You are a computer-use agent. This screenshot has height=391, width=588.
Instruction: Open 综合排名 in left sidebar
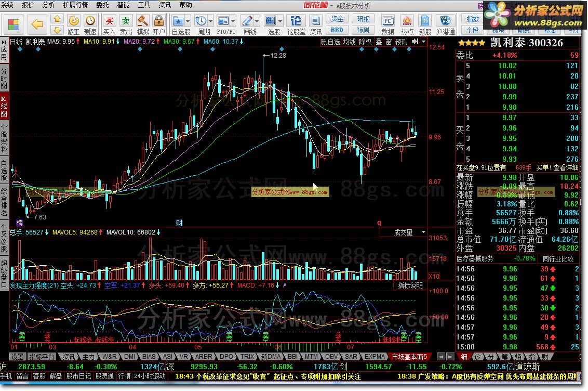(4, 203)
